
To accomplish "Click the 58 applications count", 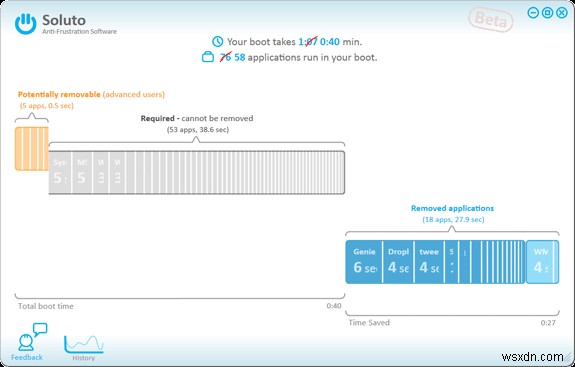I will click(239, 58).
